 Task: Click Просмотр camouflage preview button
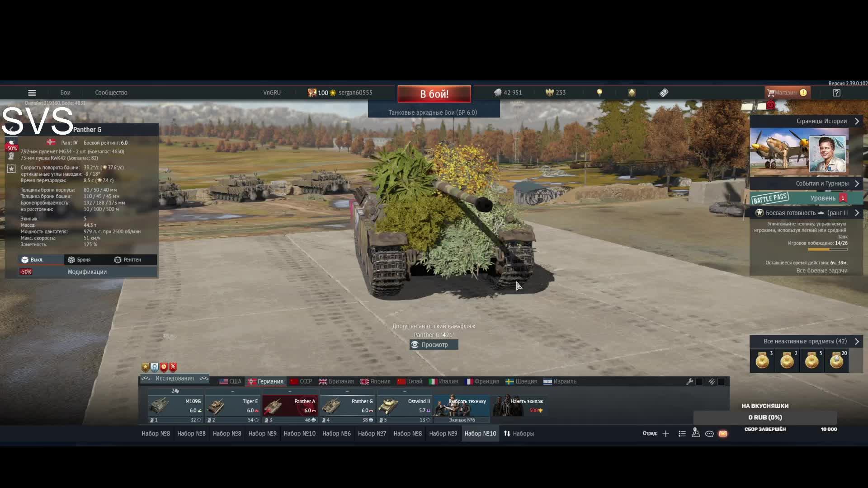(x=434, y=345)
